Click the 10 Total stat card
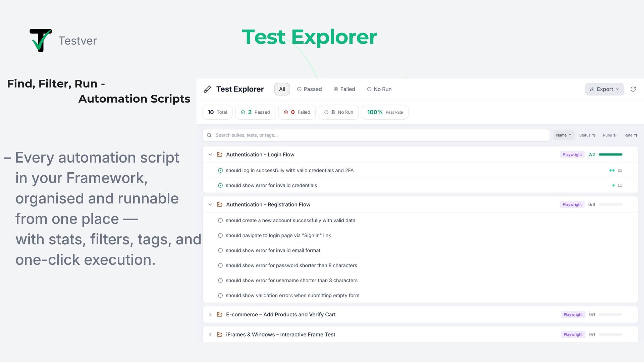644x362 pixels. click(217, 112)
